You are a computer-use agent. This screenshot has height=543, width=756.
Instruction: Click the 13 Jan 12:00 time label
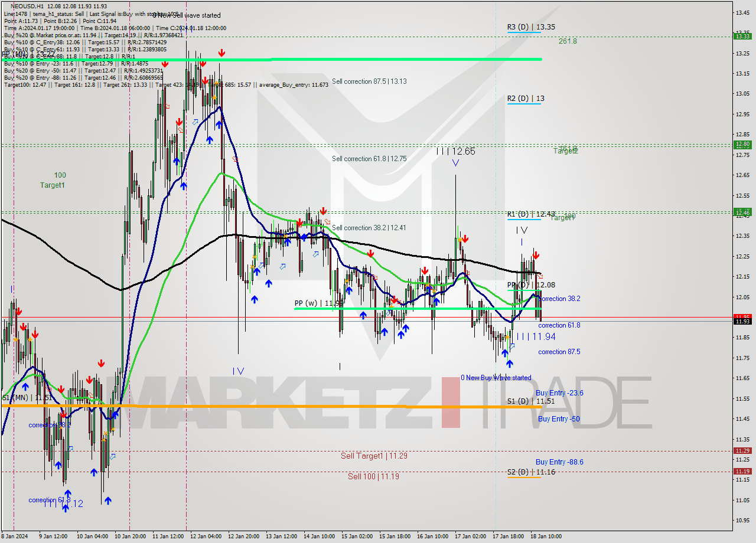pyautogui.click(x=282, y=537)
